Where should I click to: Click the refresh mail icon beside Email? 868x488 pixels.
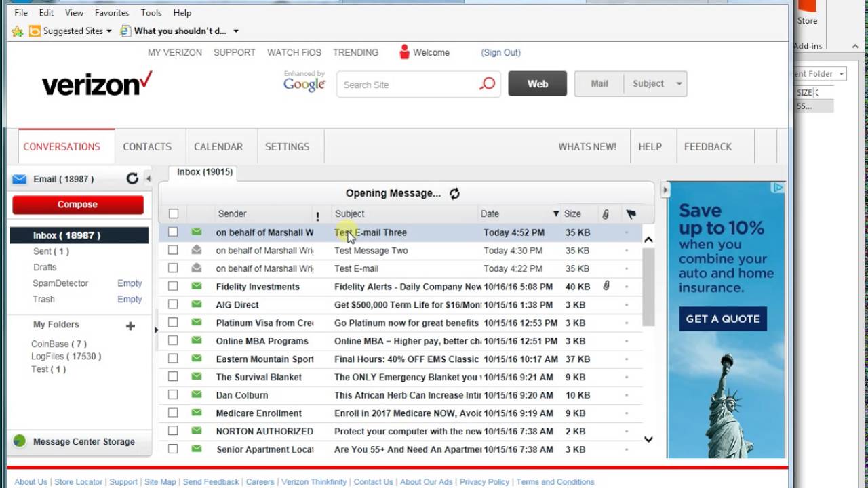(x=132, y=178)
